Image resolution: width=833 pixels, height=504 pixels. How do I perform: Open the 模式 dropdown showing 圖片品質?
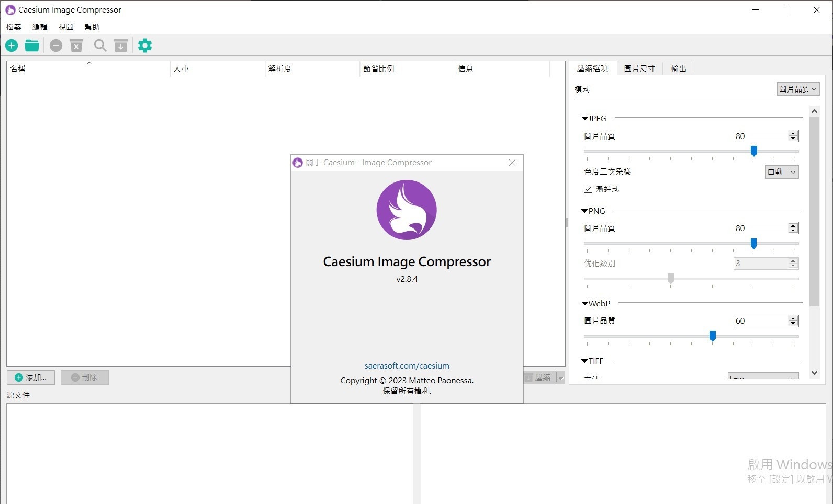coord(797,89)
